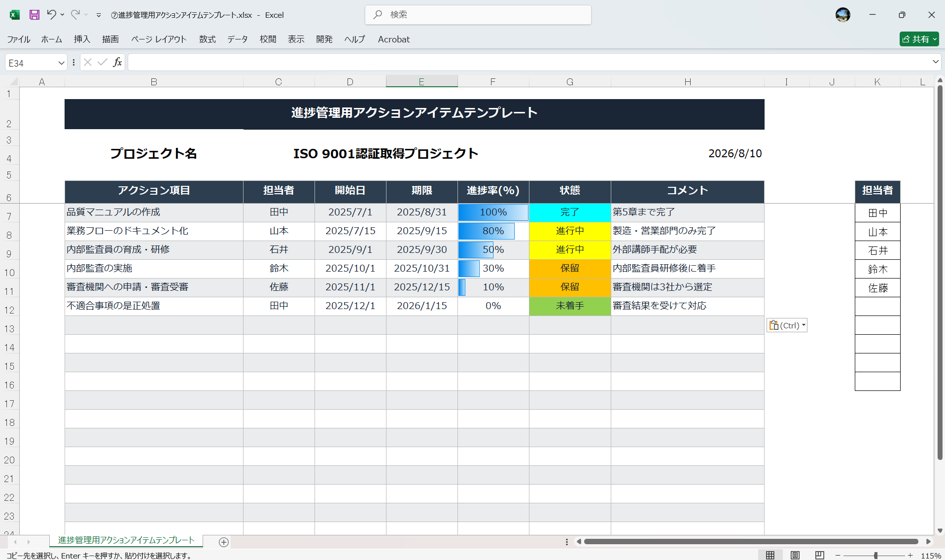The image size is (945, 560).
Task: Click the zoom slider handle
Action: pos(875,556)
